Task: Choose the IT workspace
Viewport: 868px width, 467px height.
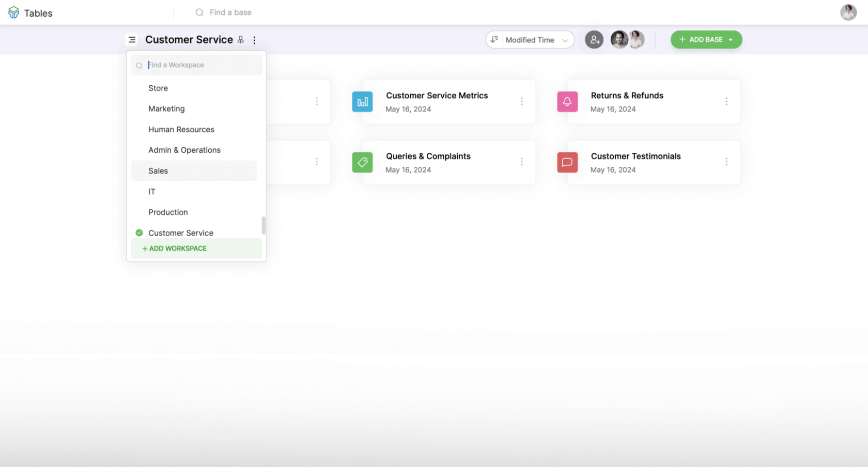Action: coord(194,192)
